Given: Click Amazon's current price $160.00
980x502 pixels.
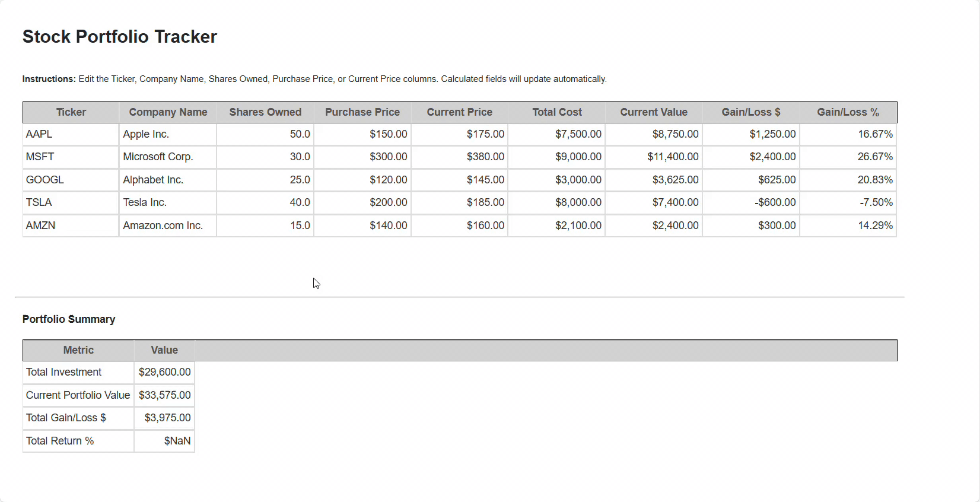Looking at the screenshot, I should 460,225.
